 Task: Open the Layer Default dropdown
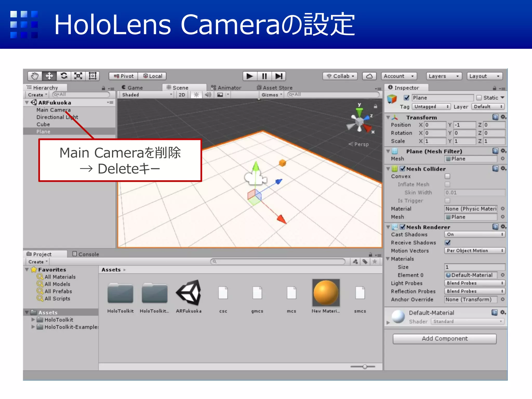coord(488,107)
